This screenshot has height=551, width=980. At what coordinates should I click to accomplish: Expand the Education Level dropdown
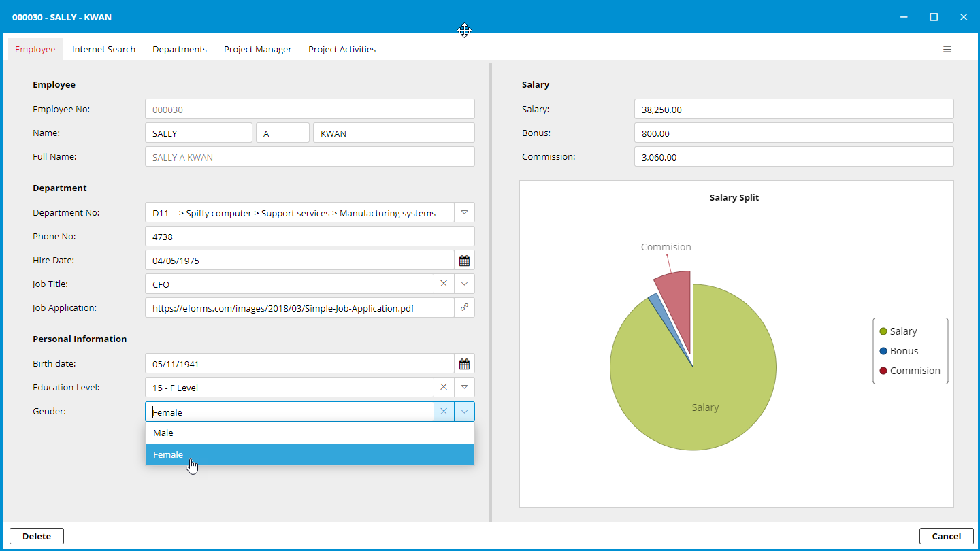(464, 387)
